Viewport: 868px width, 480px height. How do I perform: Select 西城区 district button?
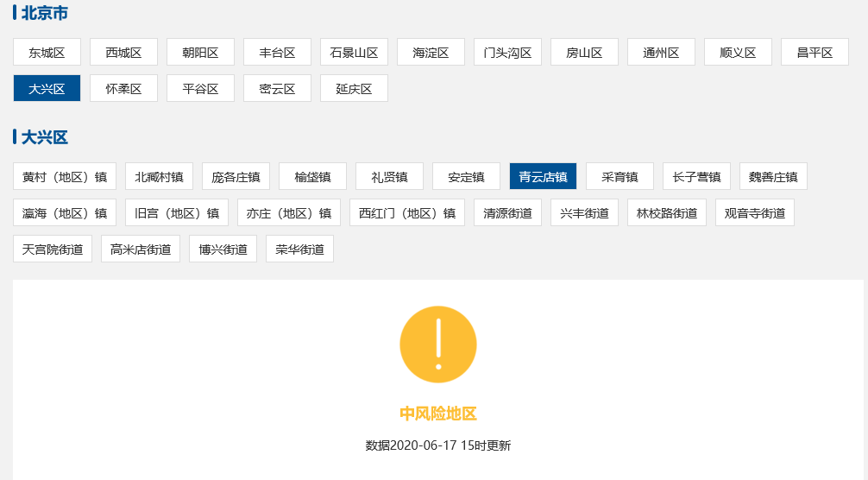123,52
